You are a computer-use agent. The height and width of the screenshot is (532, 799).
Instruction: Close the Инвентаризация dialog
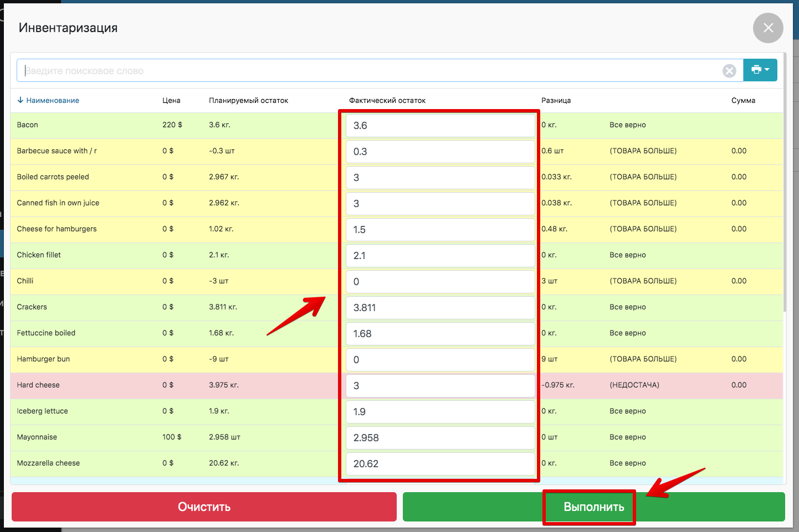(x=768, y=28)
